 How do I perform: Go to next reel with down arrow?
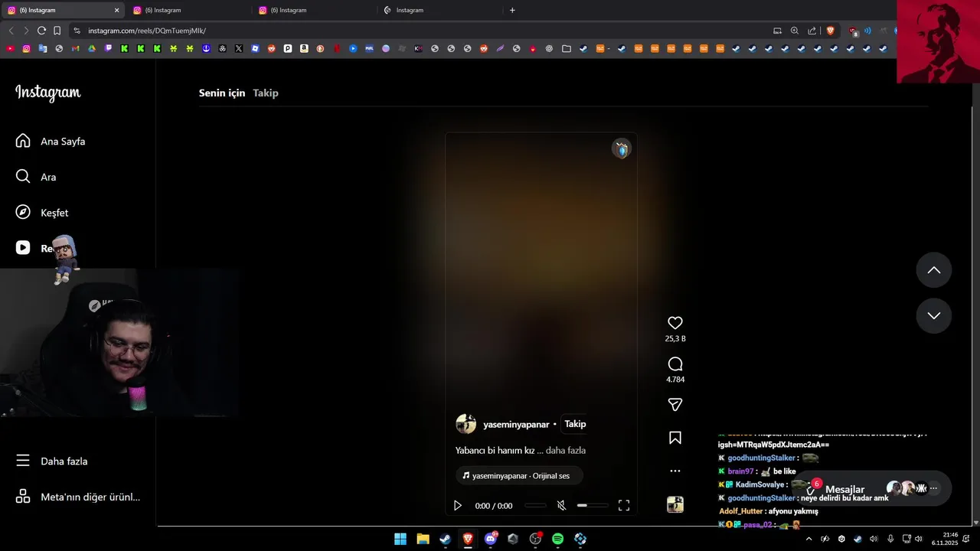[933, 315]
